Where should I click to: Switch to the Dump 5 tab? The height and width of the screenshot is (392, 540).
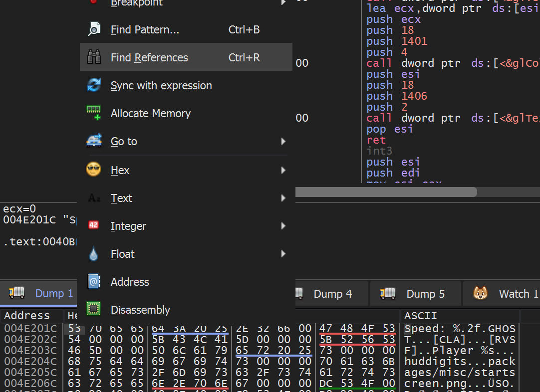(416, 294)
